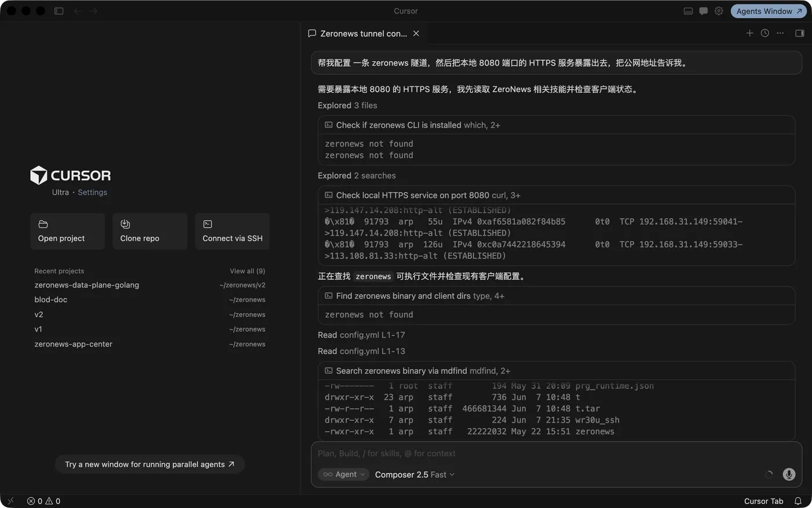Toggle the bottom panel layout icon

[688, 11]
